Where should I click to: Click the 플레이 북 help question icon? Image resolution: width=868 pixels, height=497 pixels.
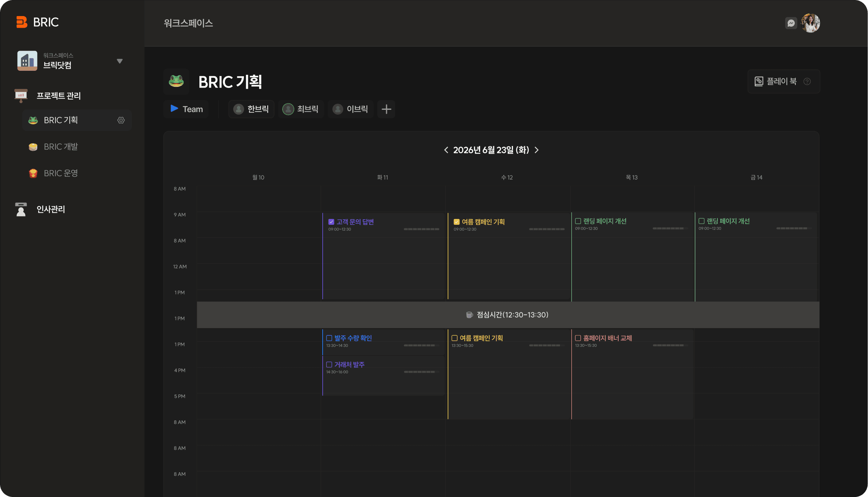[x=807, y=81]
